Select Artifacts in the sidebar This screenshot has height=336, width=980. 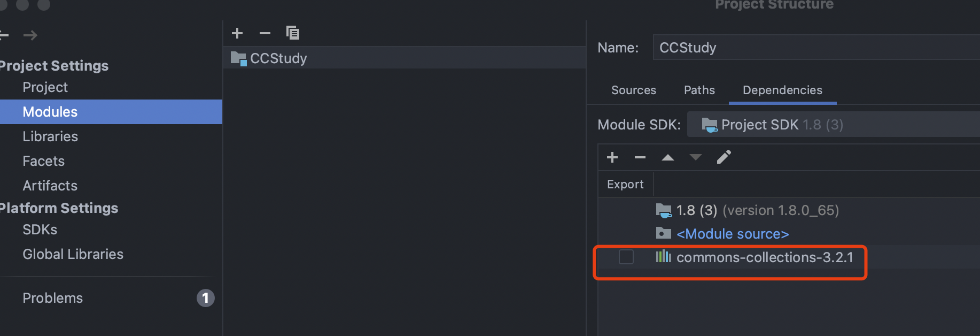tap(50, 186)
